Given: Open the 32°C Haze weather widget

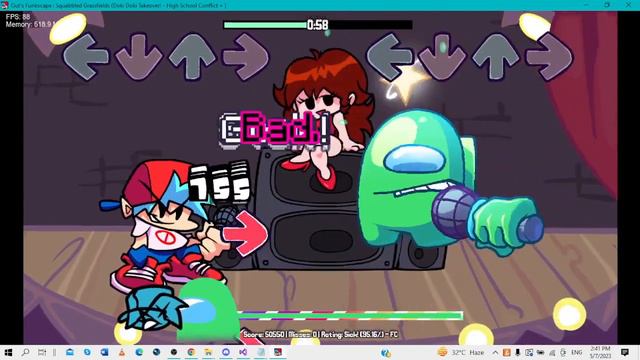Looking at the screenshot, I should 461,352.
